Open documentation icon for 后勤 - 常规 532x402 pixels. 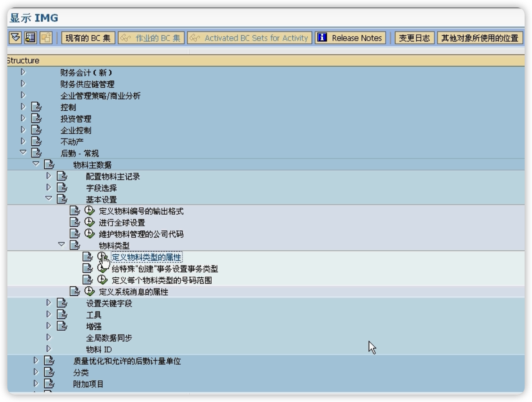(37, 153)
